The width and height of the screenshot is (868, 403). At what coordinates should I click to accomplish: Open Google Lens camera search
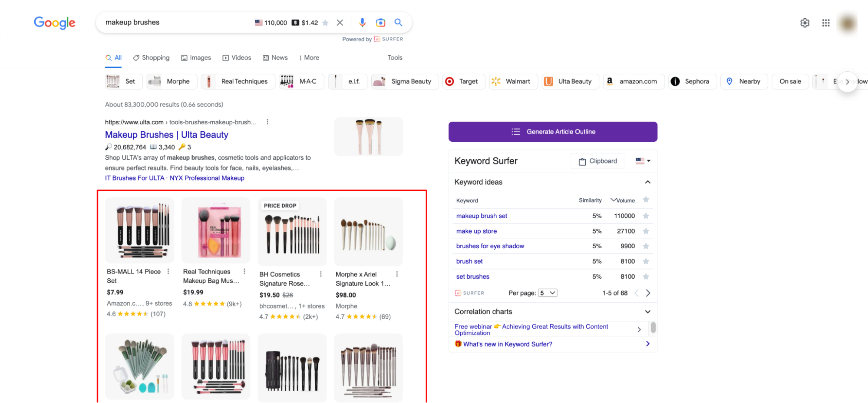coord(380,22)
